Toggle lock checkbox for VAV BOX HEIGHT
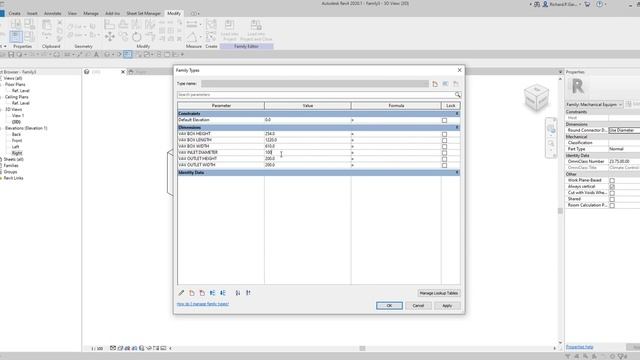This screenshot has height=360, width=640. (x=444, y=134)
